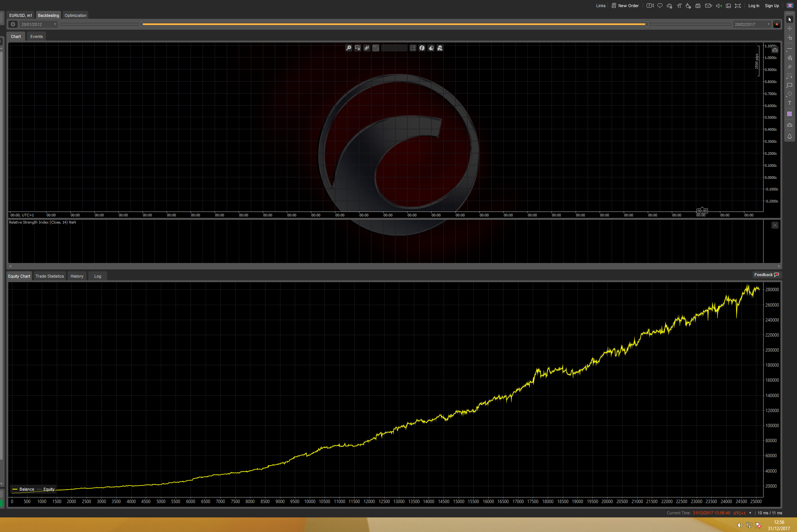Click horizontal scrollbar right arrow under chart
Viewport: 797px width, 532px height.
(x=779, y=266)
